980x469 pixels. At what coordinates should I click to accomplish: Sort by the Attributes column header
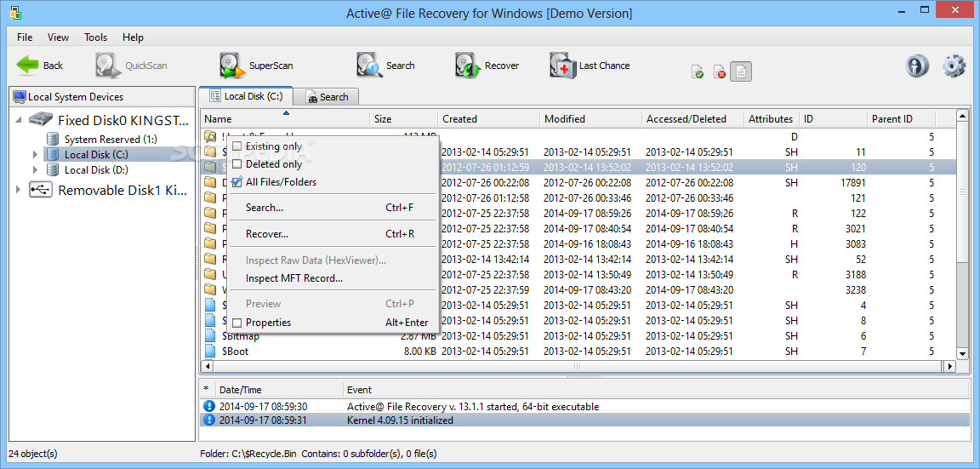(771, 119)
